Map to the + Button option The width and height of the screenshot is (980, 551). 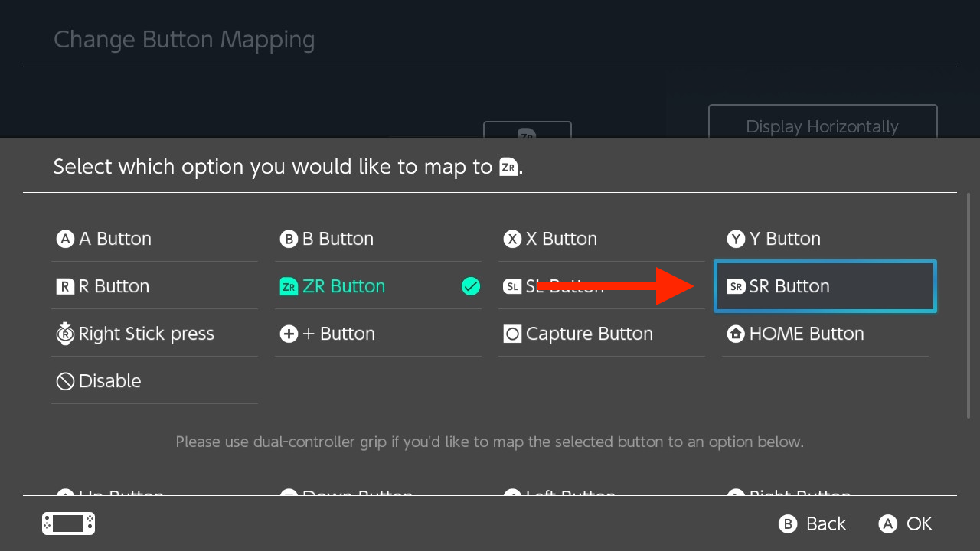click(378, 334)
